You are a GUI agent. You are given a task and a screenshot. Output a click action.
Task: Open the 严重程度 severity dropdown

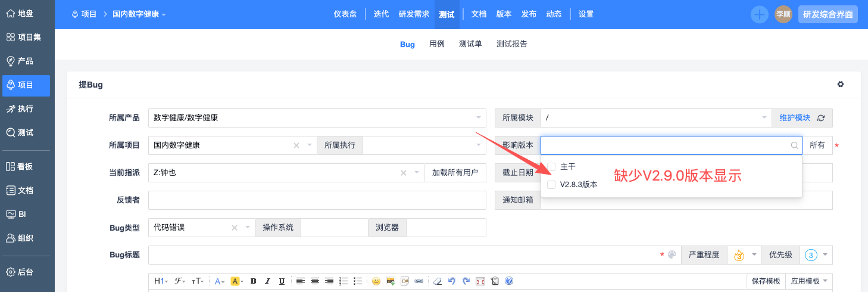[x=745, y=255]
